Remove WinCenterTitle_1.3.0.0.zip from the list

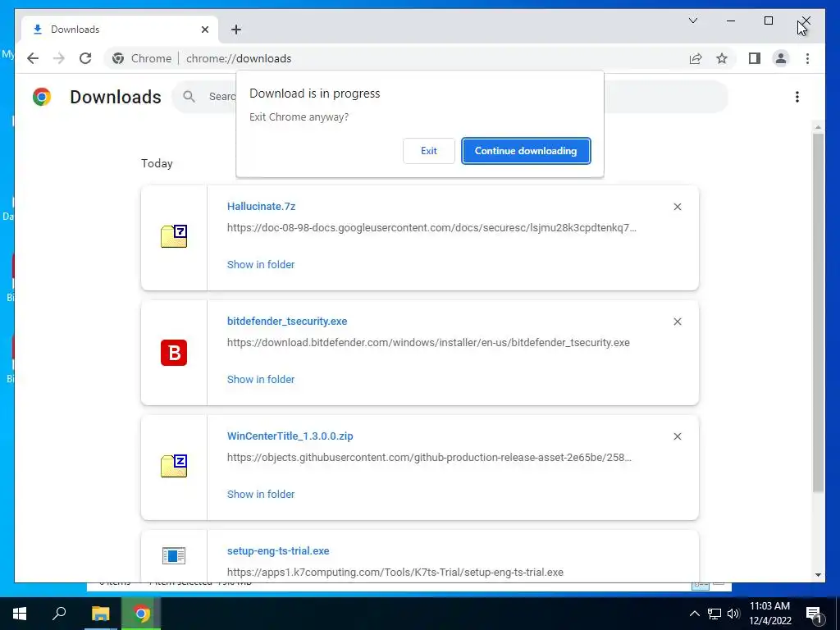click(677, 436)
